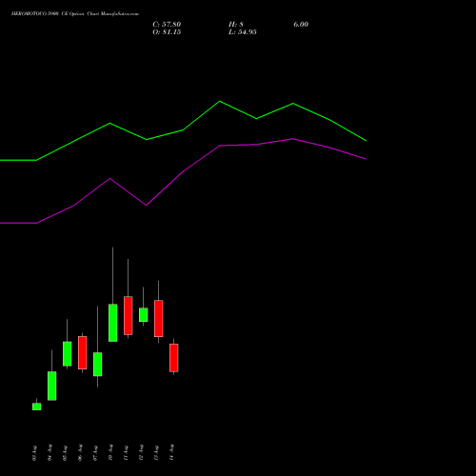Screen dimensions: 476x476
Task: Select the last red candle for 14 Aug
Action: coord(174,358)
